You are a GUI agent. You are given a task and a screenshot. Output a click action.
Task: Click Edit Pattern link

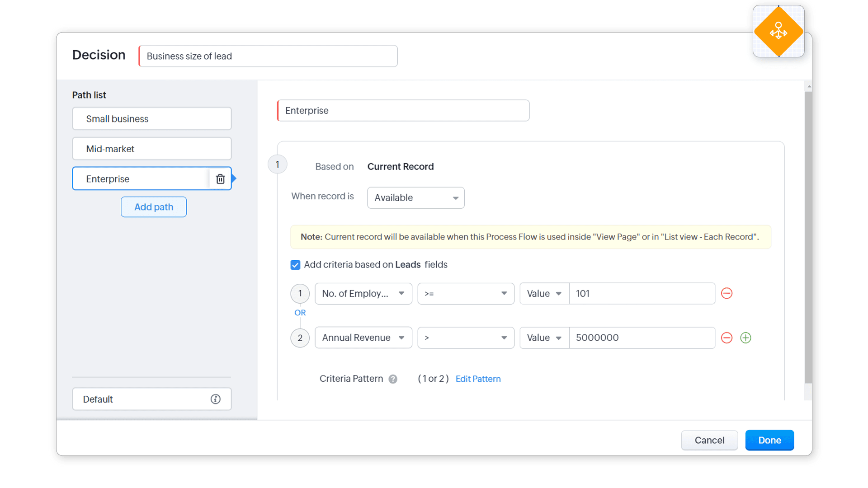tap(478, 379)
